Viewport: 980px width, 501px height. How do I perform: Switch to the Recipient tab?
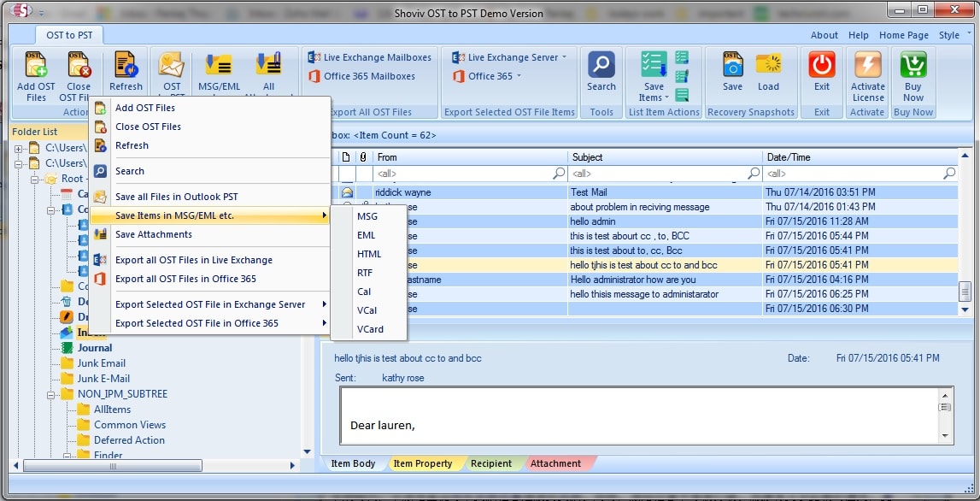point(491,463)
